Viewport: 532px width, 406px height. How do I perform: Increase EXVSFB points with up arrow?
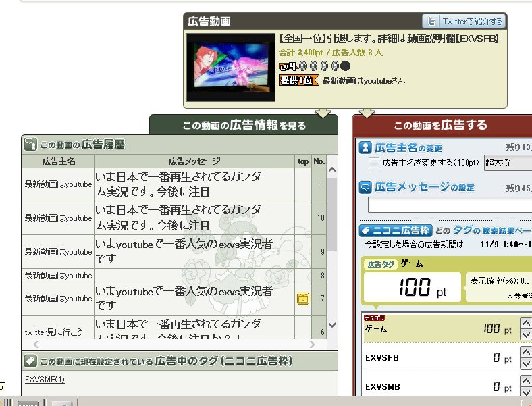[526, 353]
